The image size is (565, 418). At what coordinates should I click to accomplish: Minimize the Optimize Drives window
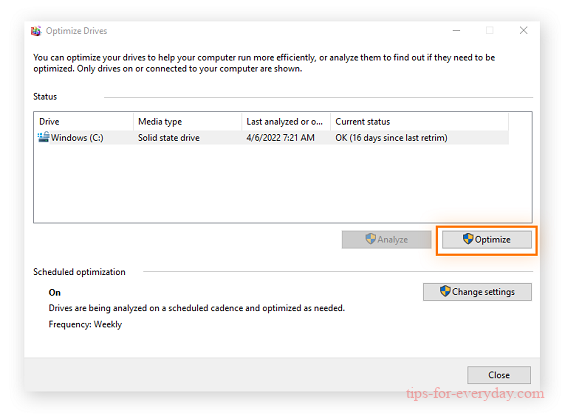pos(457,31)
